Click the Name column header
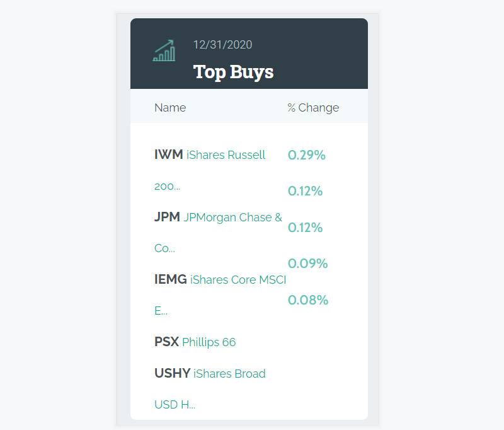 point(170,108)
